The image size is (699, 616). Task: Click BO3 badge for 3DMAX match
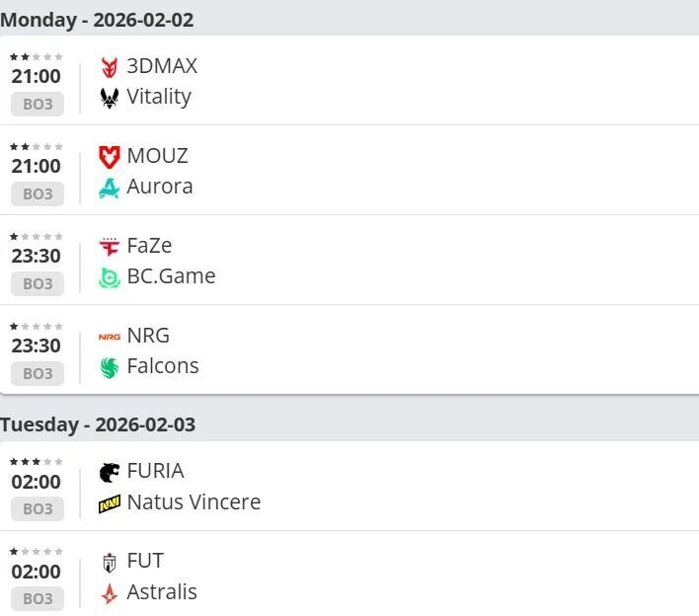coord(38,104)
